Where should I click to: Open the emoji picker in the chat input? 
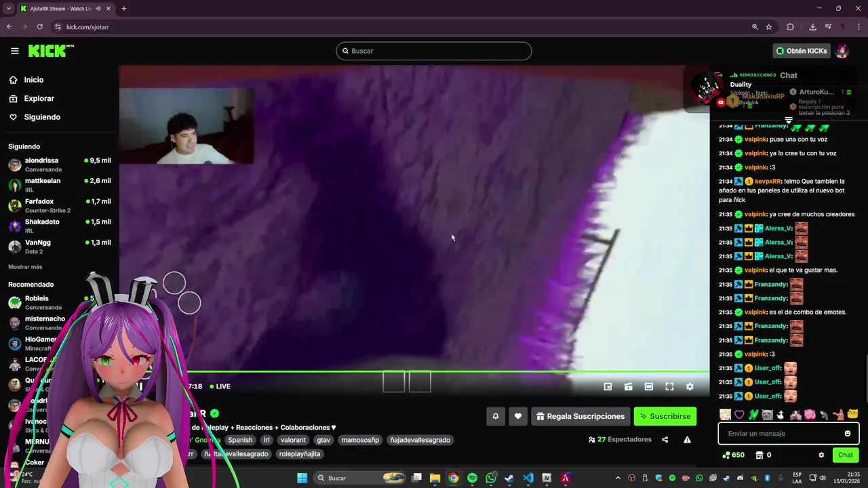[x=848, y=434]
